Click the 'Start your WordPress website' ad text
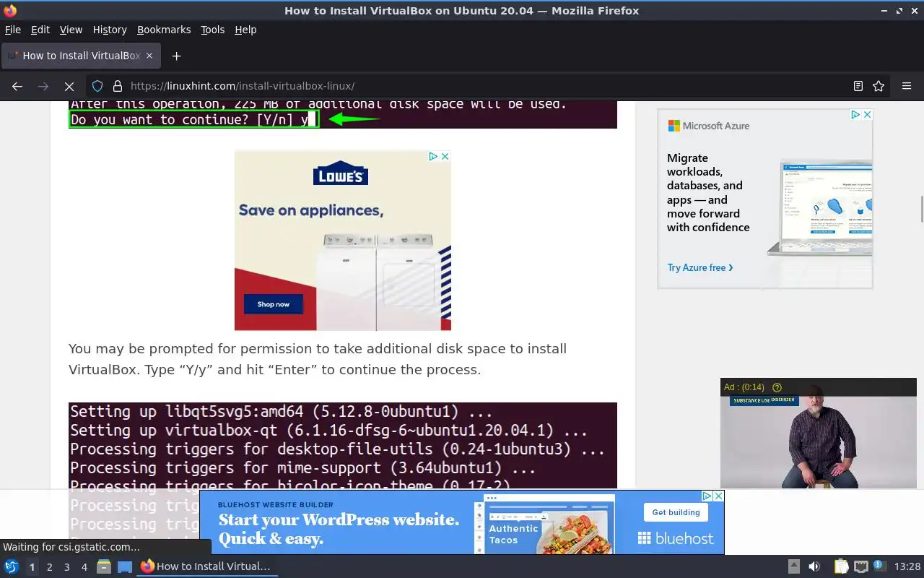Screen dimensions: 924x578 [339, 530]
